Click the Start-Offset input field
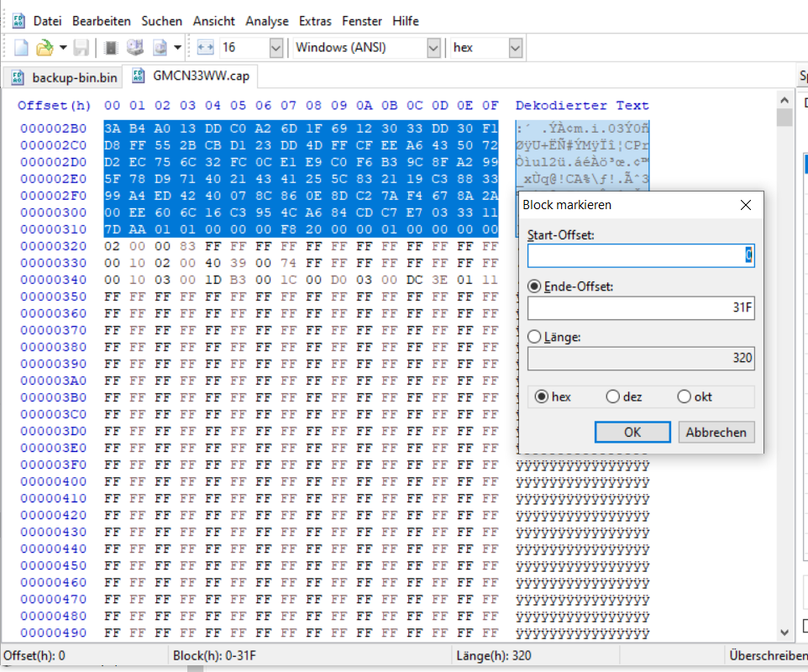 (x=641, y=255)
